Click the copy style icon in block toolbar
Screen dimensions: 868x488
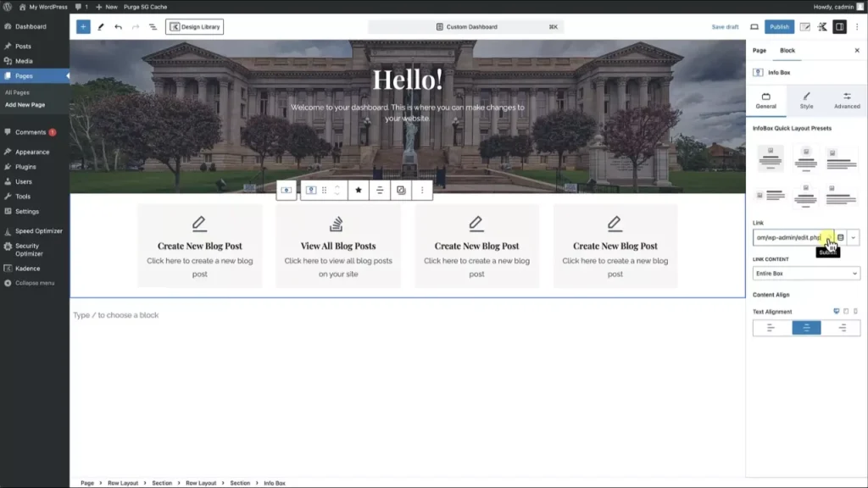(402, 190)
